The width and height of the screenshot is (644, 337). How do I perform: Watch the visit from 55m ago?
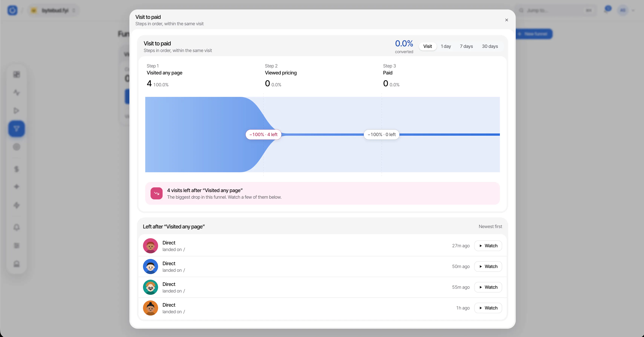point(488,287)
